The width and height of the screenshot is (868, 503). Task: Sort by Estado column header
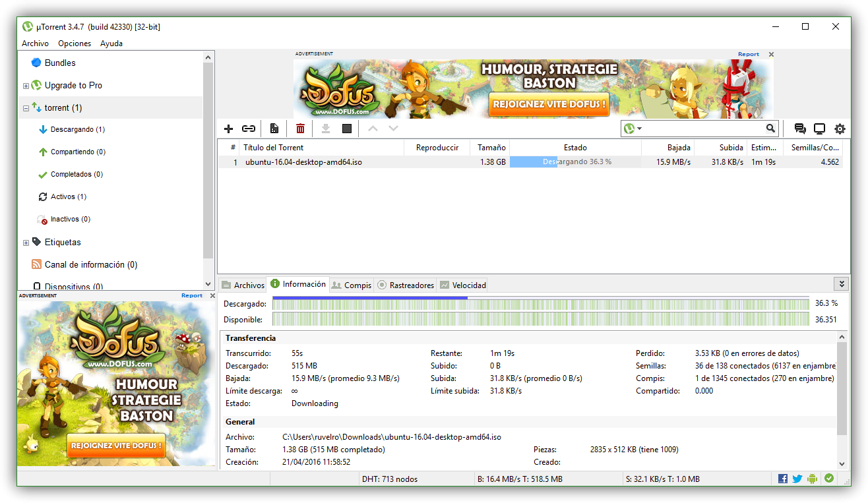[x=575, y=148]
